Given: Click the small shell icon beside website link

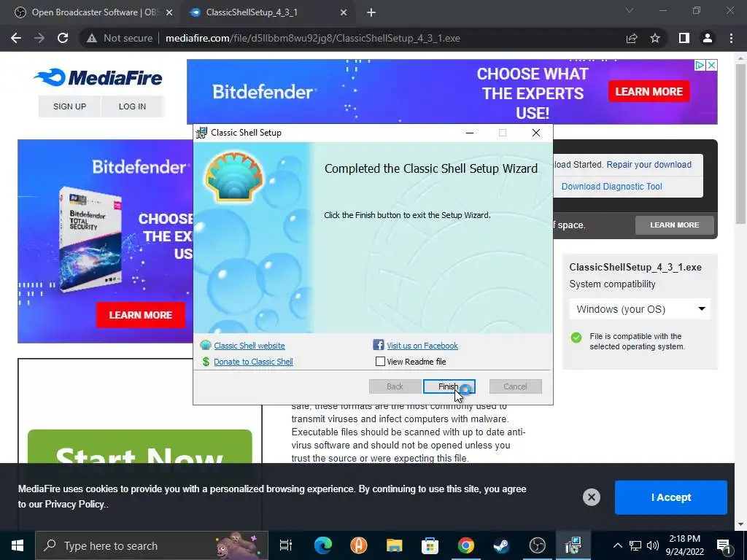Looking at the screenshot, I should click(206, 345).
